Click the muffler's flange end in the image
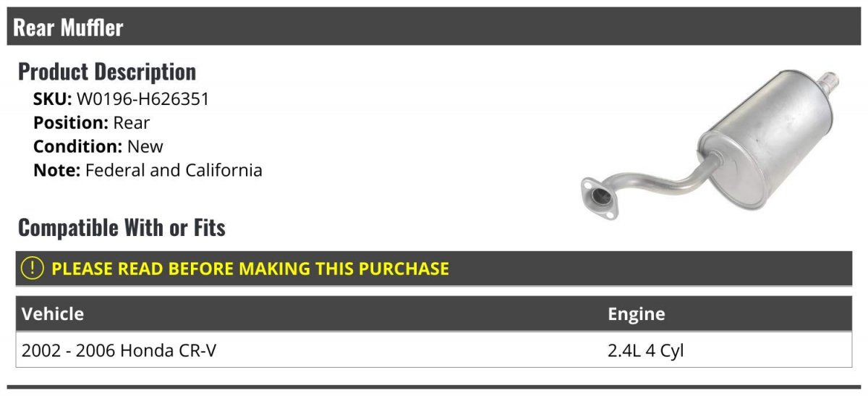 tap(600, 198)
